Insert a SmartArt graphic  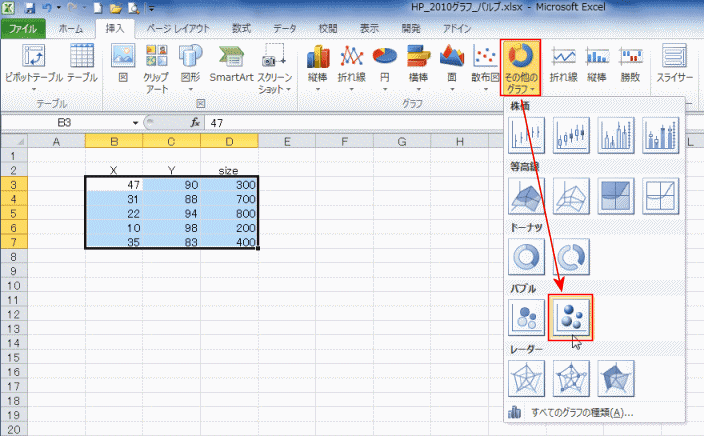point(229,67)
